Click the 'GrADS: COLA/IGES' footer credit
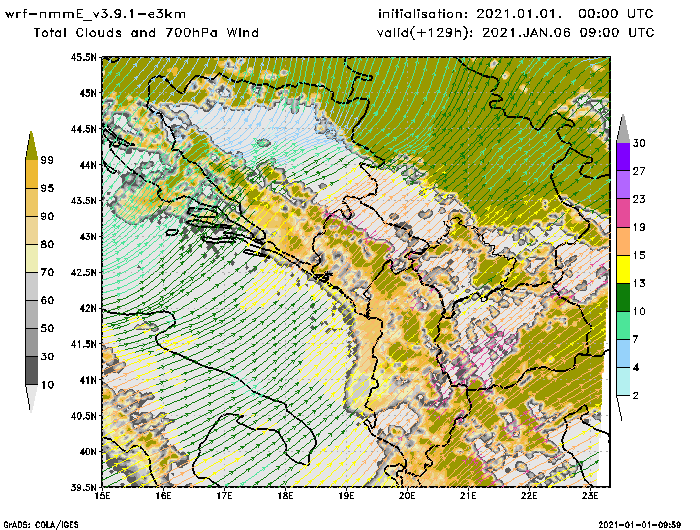The height and width of the screenshot is (530, 700). (41, 525)
